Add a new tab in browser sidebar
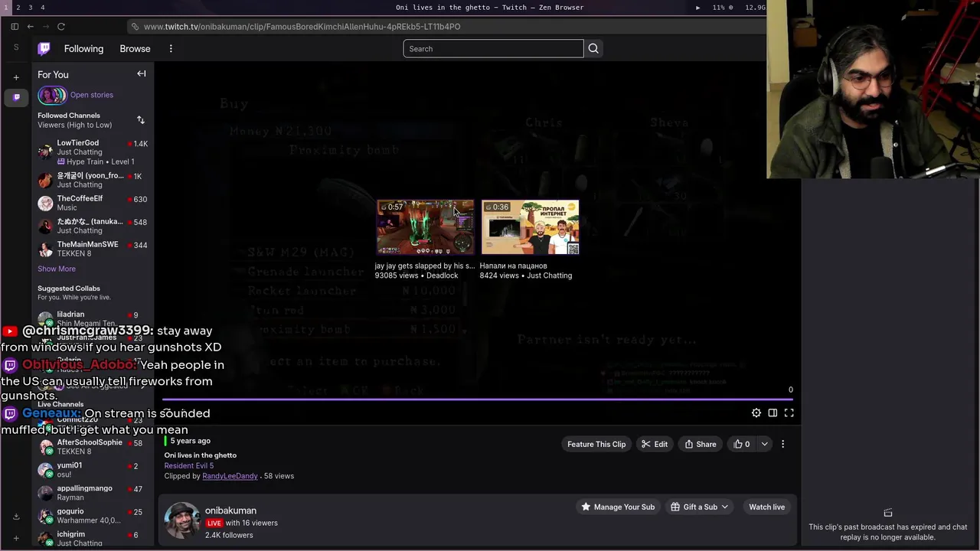 pos(16,77)
